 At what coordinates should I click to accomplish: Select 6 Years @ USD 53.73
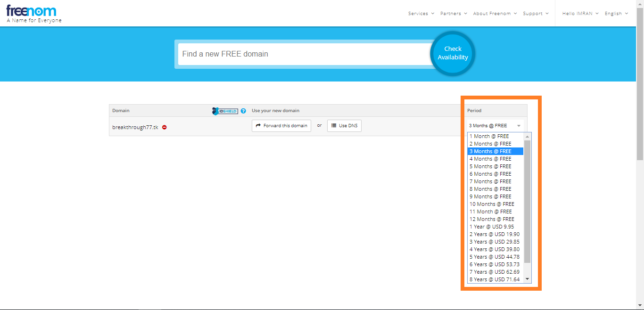495,264
